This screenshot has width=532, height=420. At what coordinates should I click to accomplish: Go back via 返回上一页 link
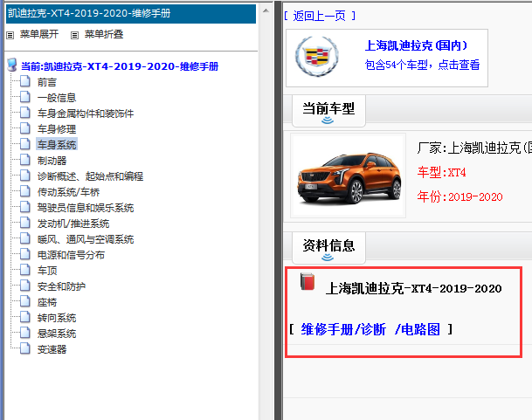320,16
